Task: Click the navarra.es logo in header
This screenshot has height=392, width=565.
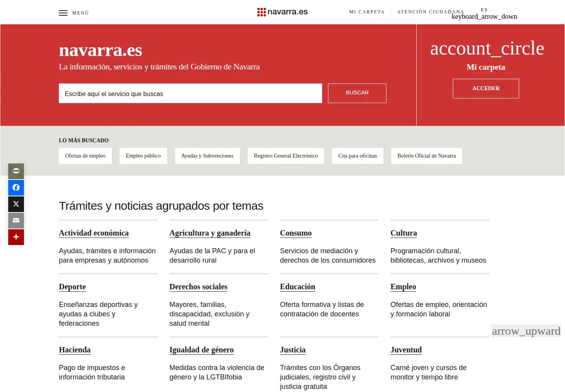Action: point(282,12)
